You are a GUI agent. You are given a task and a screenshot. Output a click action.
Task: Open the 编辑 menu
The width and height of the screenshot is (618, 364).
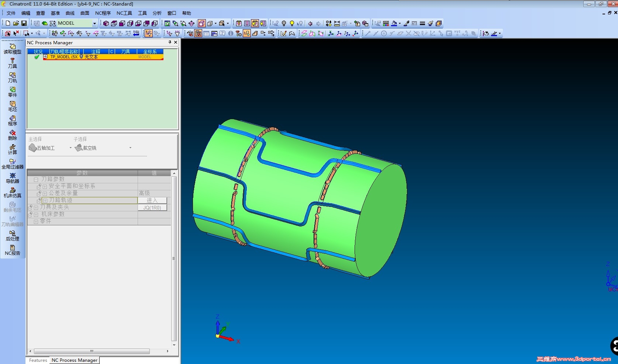[26, 13]
